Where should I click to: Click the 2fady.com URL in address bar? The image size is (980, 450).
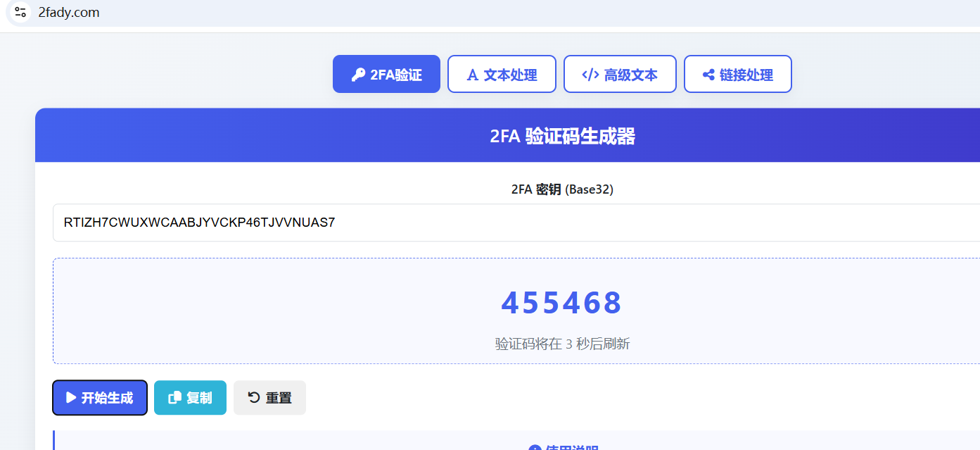coord(69,13)
